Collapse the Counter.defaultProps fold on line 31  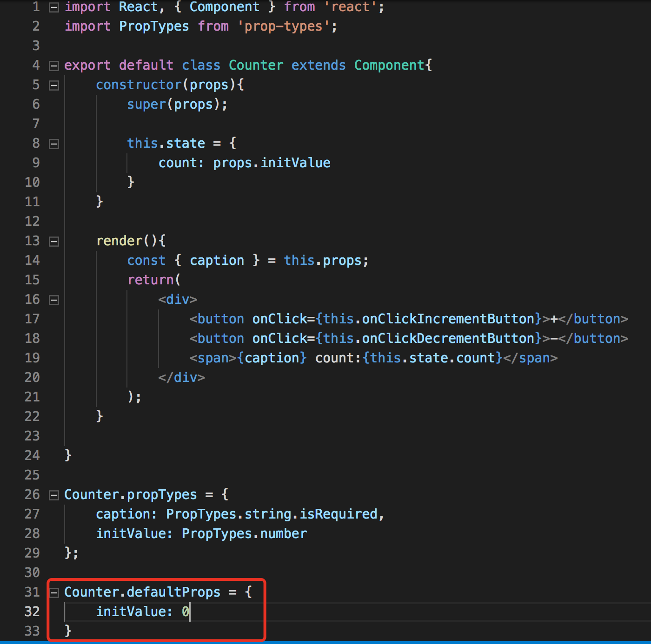click(54, 592)
